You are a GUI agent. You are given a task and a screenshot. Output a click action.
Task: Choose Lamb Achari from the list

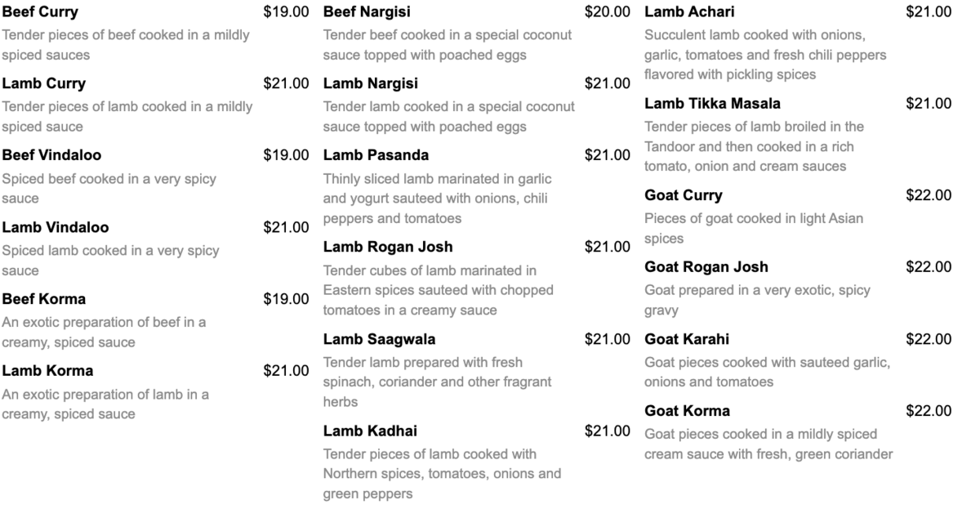(689, 12)
